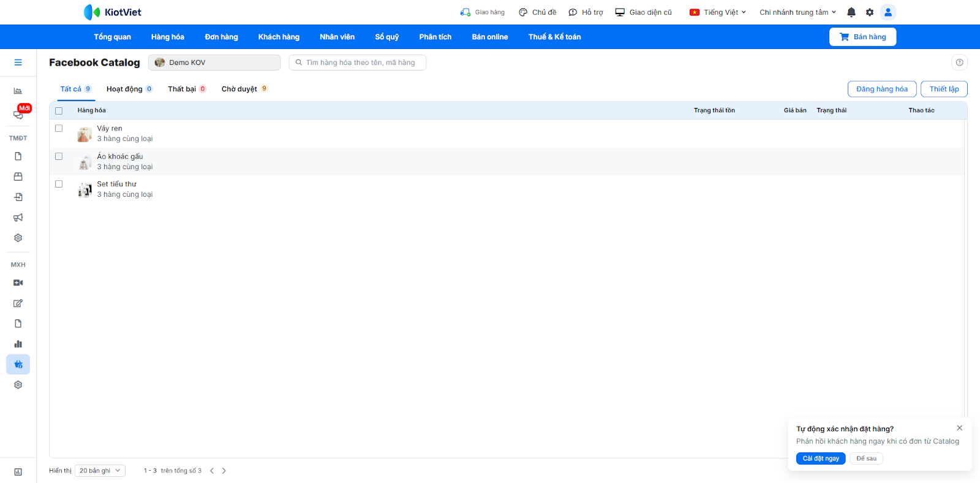Go to the next page arrow
The width and height of the screenshot is (980, 483).
224,471
